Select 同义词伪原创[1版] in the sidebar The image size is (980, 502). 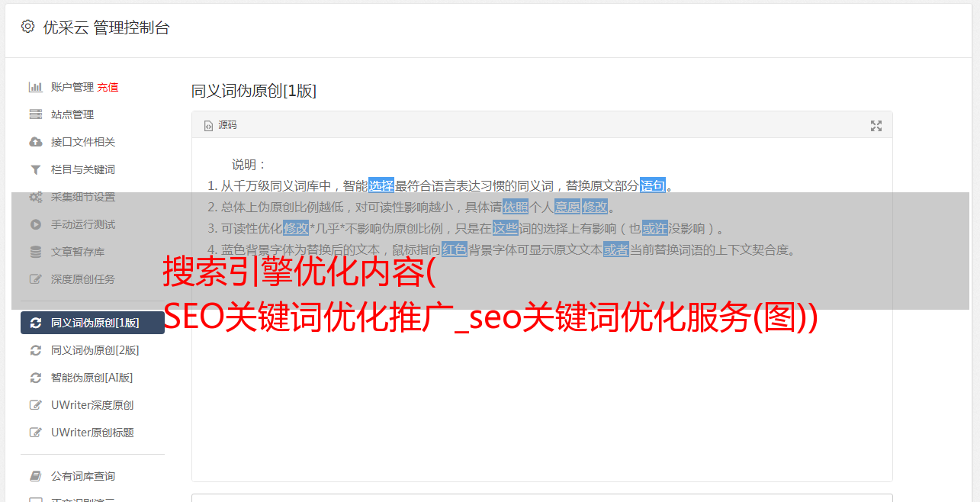92,323
